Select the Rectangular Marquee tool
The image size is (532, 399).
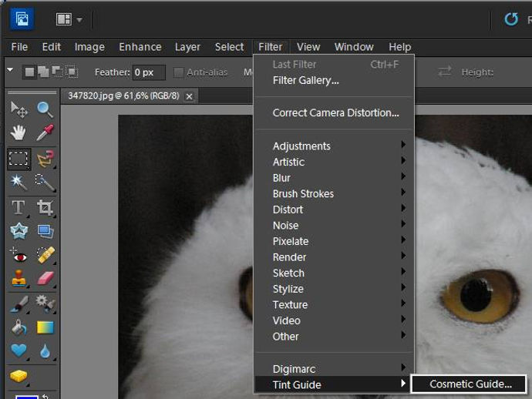19,159
